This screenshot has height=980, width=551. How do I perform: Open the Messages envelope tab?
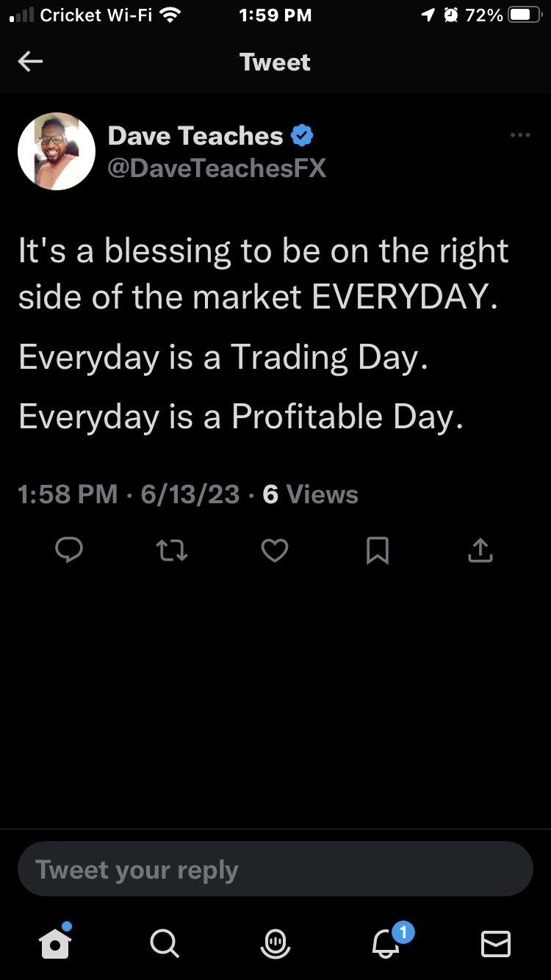point(495,943)
